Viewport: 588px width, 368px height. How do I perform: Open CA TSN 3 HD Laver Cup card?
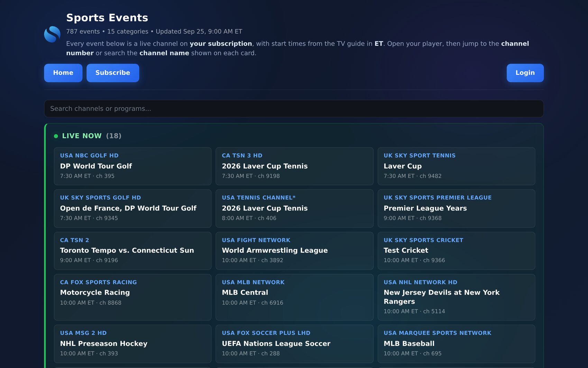point(294,166)
